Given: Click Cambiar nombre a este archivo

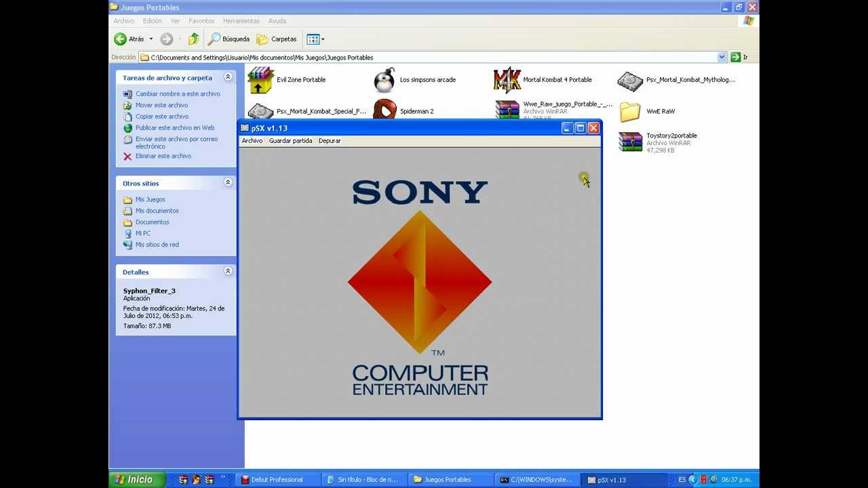Looking at the screenshot, I should [x=178, y=94].
